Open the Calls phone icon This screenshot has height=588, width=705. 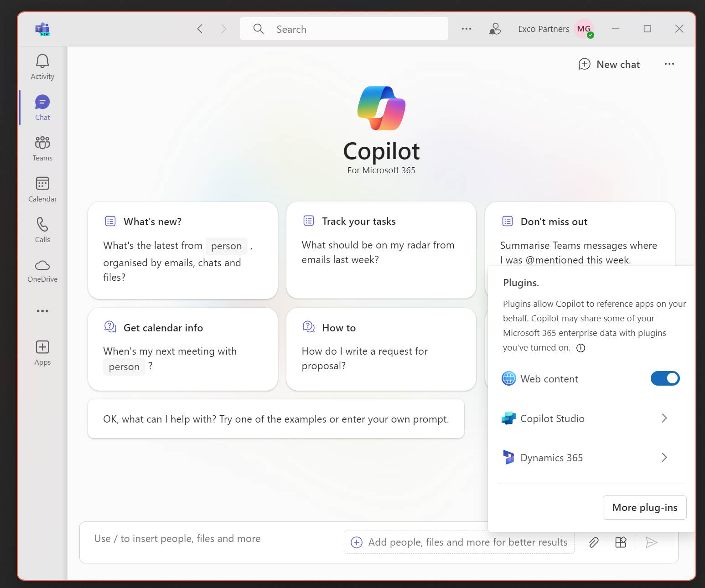(x=42, y=230)
